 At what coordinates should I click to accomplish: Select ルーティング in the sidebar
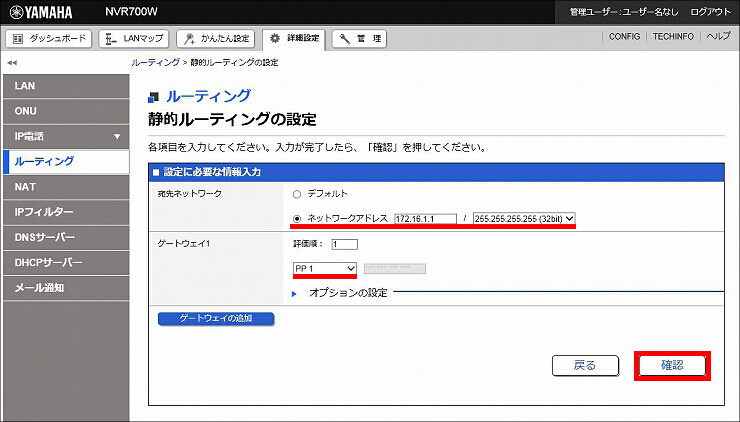click(66, 161)
